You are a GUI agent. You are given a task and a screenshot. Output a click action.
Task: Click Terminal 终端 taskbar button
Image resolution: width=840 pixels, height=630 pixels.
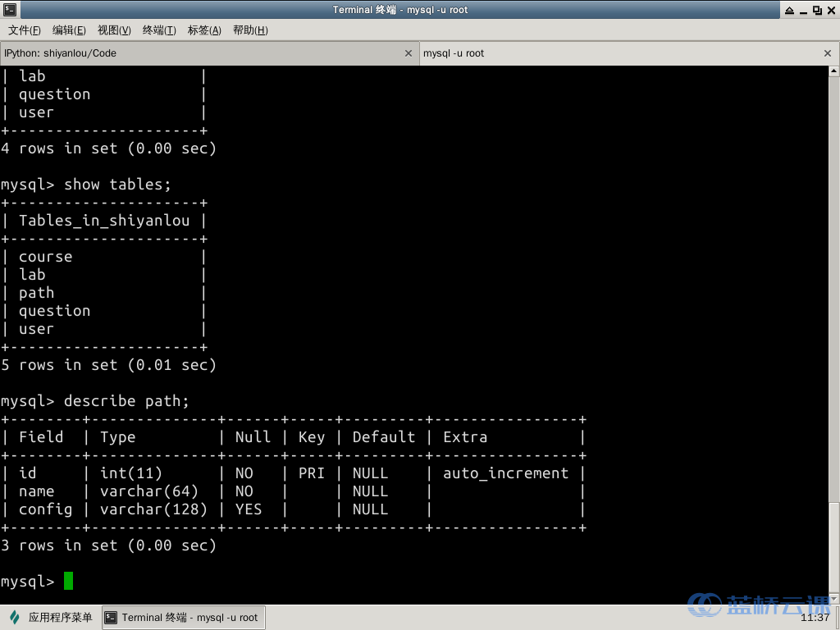[184, 618]
